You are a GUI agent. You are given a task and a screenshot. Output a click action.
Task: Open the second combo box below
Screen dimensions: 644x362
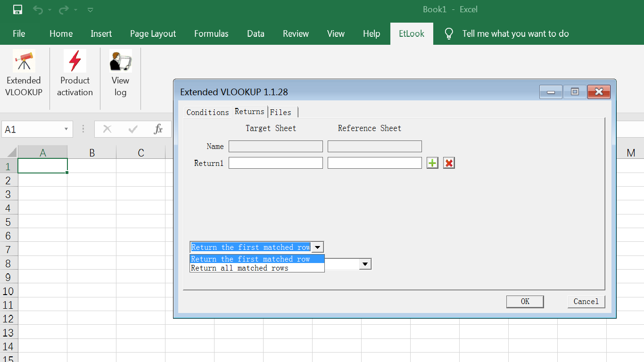tap(365, 264)
